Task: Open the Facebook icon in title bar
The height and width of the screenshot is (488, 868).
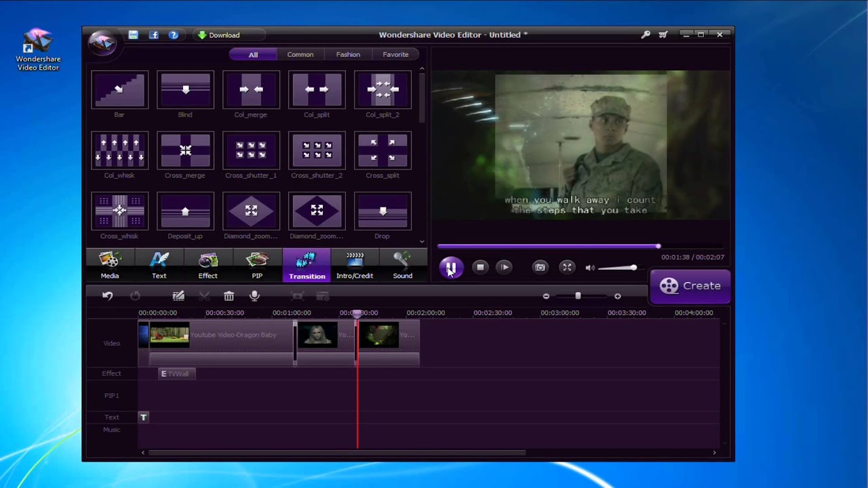Action: coord(154,35)
